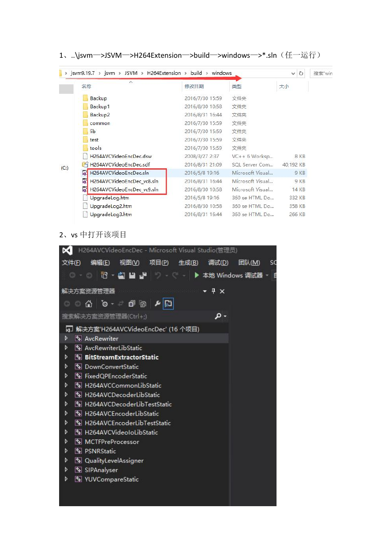This screenshot has width=392, height=554.
Task: Click the Home icon in Solution Explorer
Action: [x=89, y=304]
